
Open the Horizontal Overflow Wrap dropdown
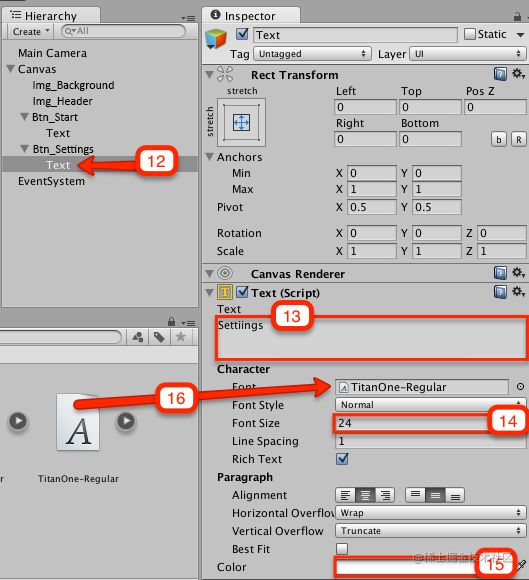point(431,513)
